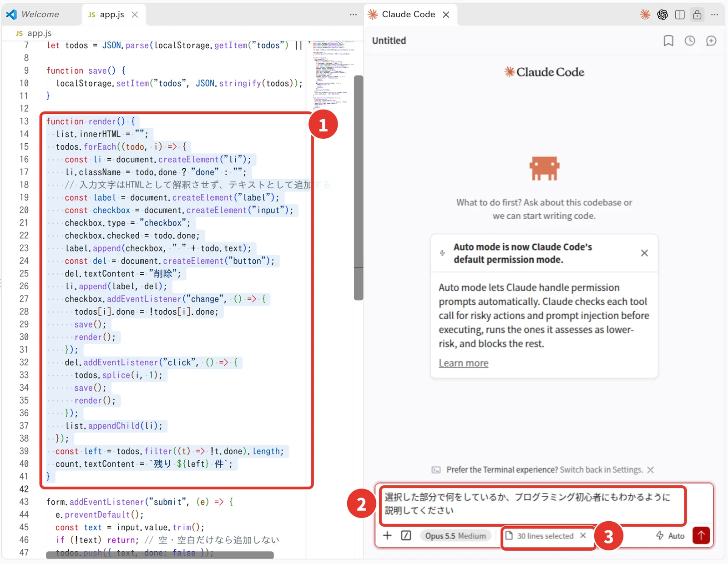The image size is (728, 564).
Task: Start a new chat conversation
Action: [711, 41]
